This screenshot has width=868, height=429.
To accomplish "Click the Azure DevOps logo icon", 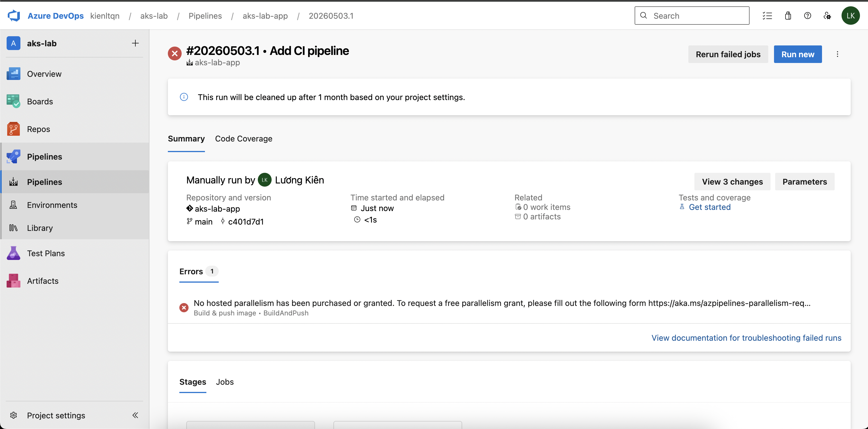I will 14,16.
